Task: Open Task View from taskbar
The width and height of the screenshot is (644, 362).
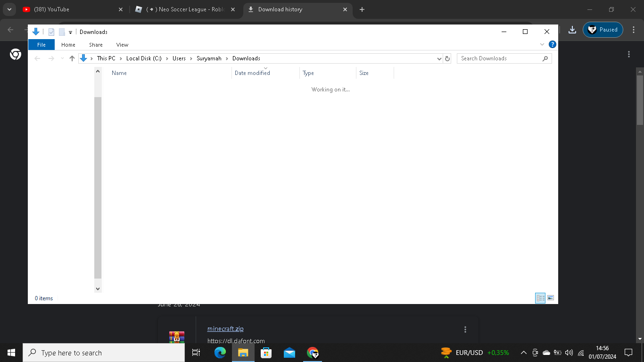Action: coord(196,353)
